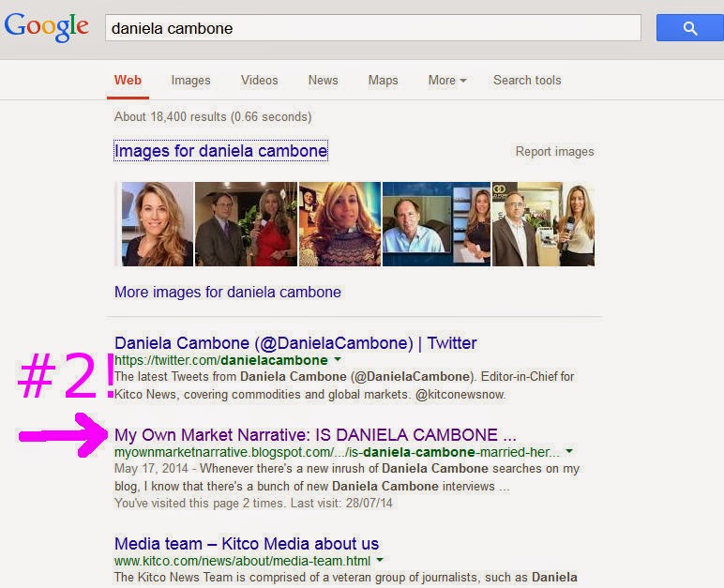724x588 pixels.
Task: Click "The Kitco News Team is comprised" snippet
Action: click(x=346, y=578)
